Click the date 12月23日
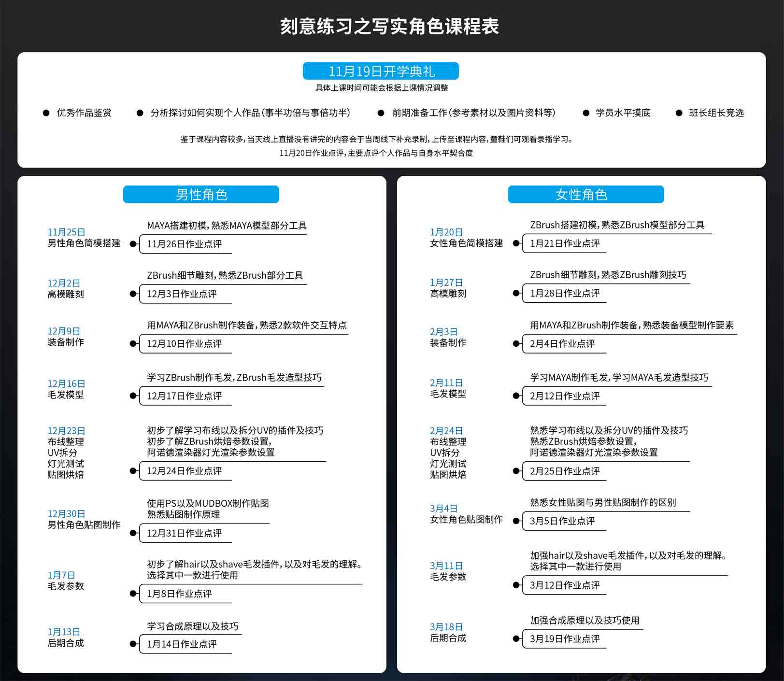Image resolution: width=784 pixels, height=681 pixels. 66,430
